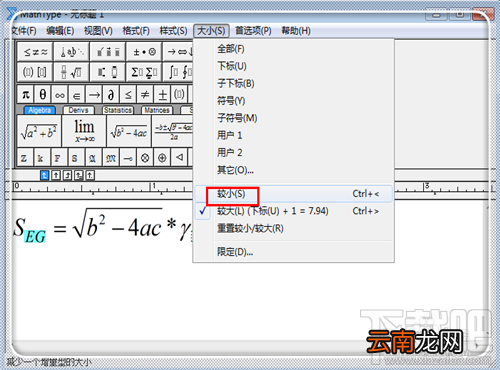The height and width of the screenshot is (370, 500).
Task: Insert the plus-minus symbol
Action: pos(163,95)
